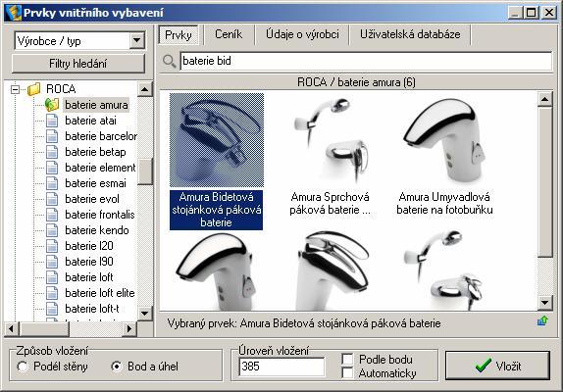Viewport: 563px width, 392px height.
Task: Click the open folder icon beside baterie amura
Action: 52,105
